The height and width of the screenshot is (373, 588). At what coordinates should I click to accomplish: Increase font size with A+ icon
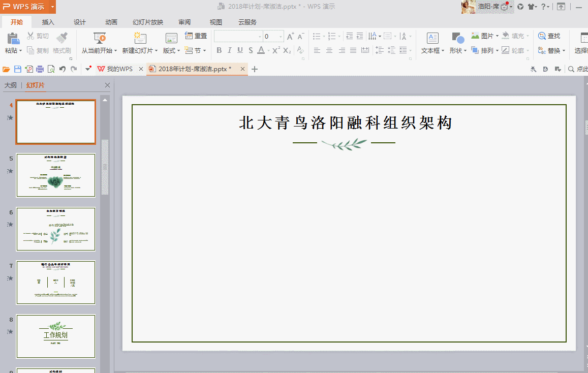(290, 37)
